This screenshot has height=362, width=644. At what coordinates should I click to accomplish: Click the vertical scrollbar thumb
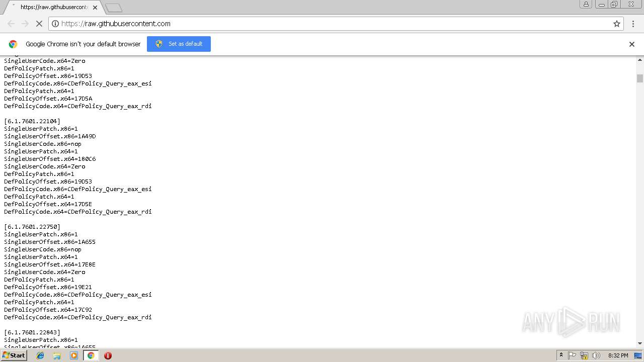[640, 78]
